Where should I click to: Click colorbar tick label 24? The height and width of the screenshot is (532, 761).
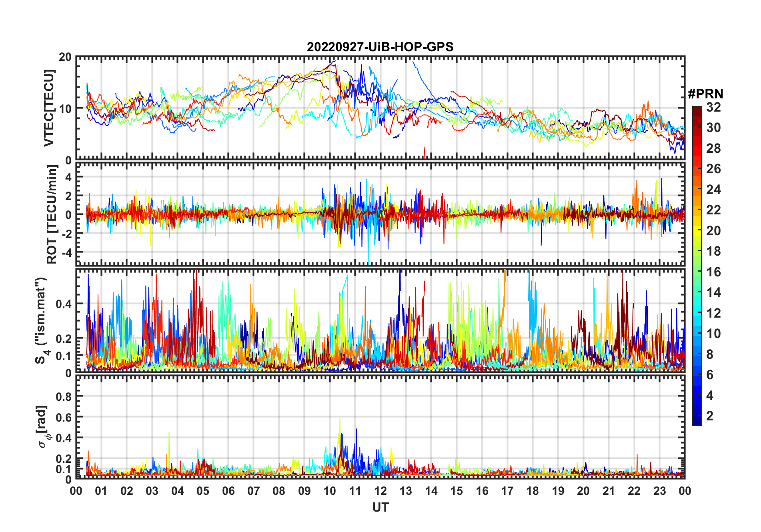point(713,189)
